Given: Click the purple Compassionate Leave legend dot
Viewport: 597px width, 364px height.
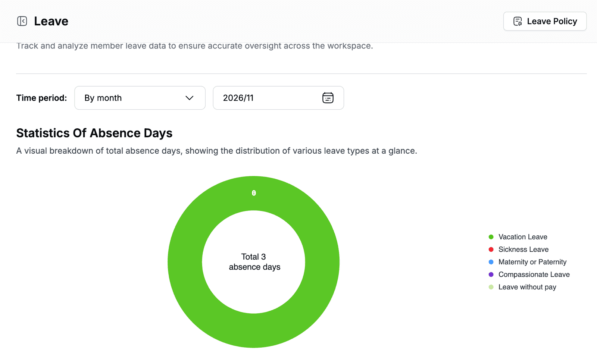Looking at the screenshot, I should (491, 274).
